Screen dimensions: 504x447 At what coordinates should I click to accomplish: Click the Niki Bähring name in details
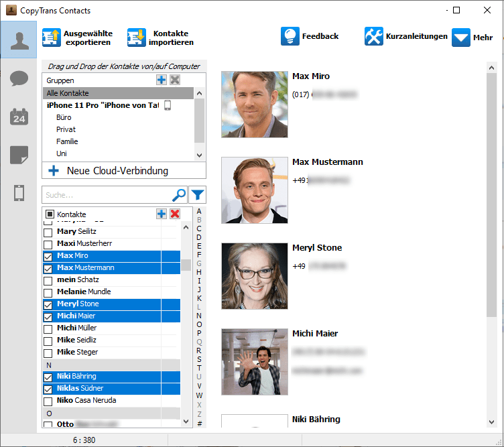(316, 420)
